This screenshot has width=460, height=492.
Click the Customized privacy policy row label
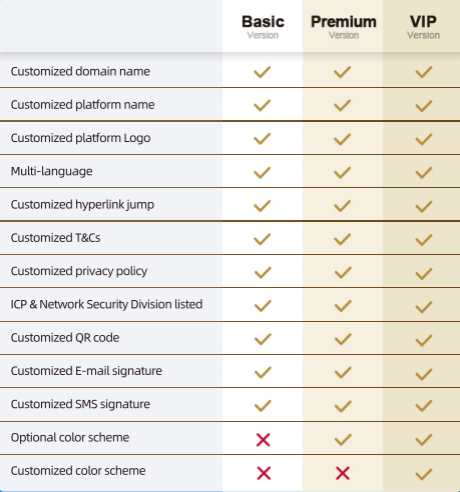pos(79,271)
